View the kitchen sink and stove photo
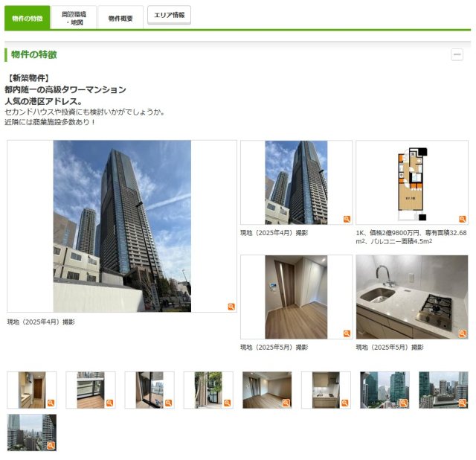Viewport: 476px width, 460px height. click(x=411, y=296)
